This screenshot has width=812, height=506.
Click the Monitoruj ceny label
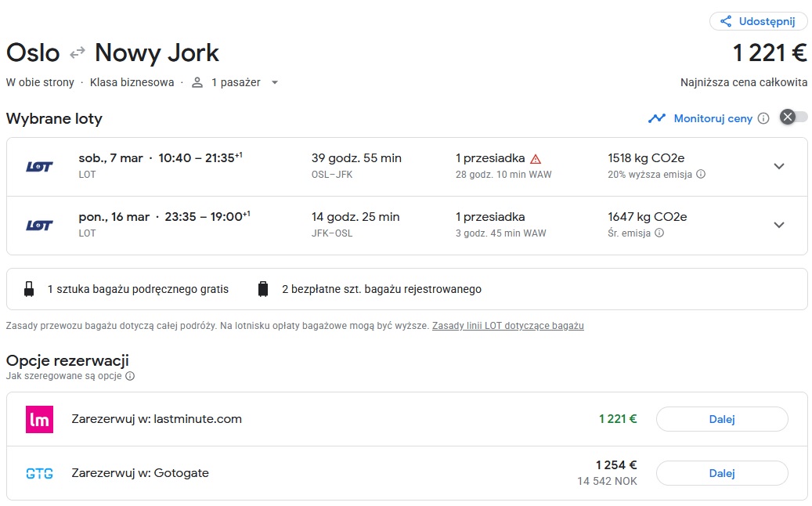click(x=713, y=118)
